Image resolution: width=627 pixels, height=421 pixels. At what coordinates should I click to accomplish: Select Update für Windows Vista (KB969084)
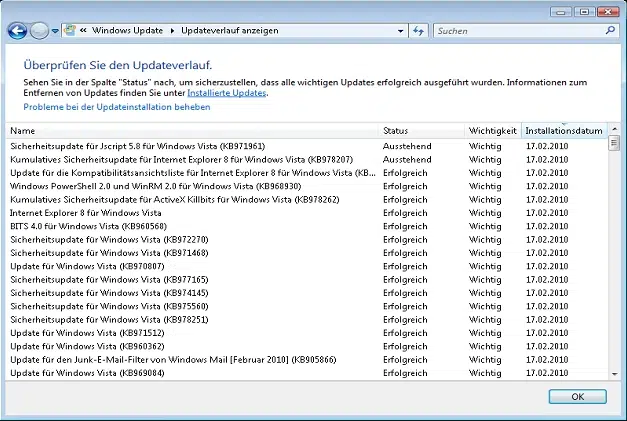click(x=307, y=373)
